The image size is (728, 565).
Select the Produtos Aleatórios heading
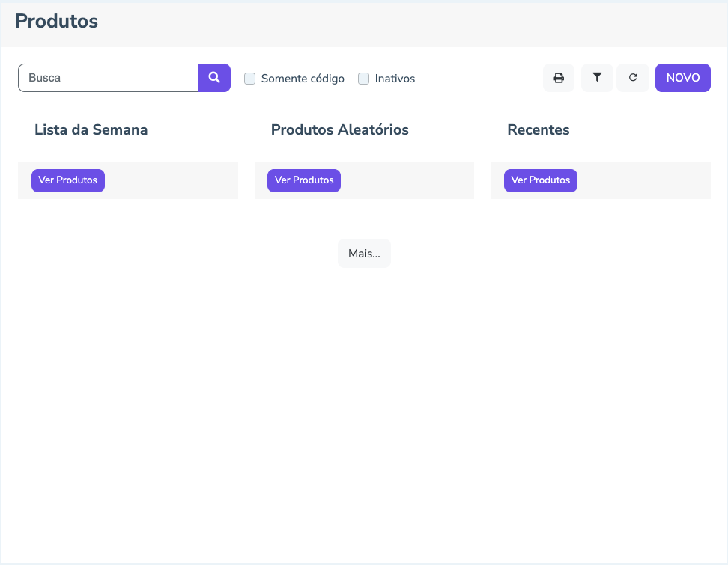(340, 130)
